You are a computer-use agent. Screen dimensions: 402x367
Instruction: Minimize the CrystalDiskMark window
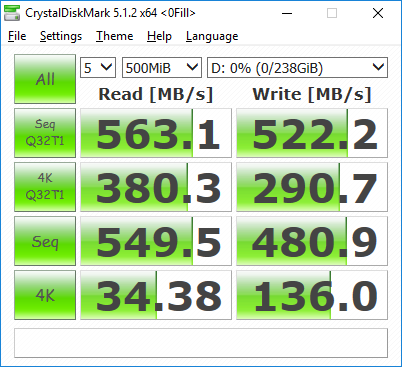pos(287,13)
